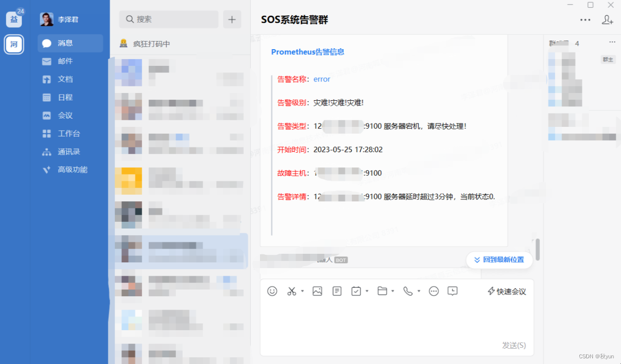This screenshot has height=364, width=621.
Task: Click the 益 organization icon with 24 badge
Action: point(14,19)
